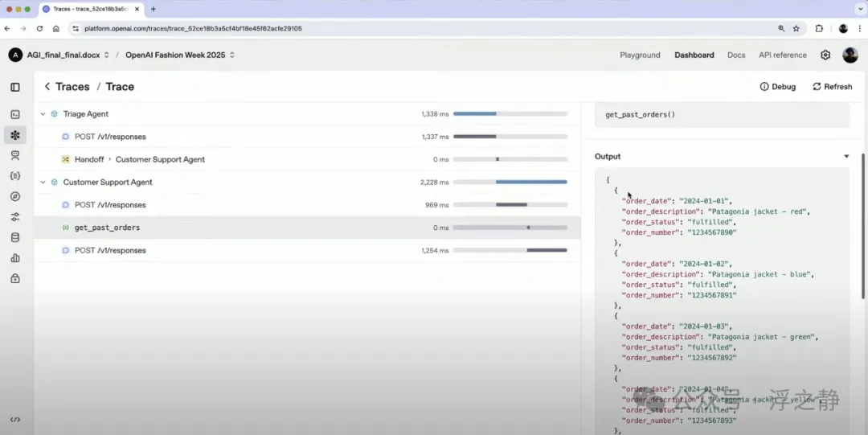Open the sliders fine-tuning sidebar icon

[15, 216]
